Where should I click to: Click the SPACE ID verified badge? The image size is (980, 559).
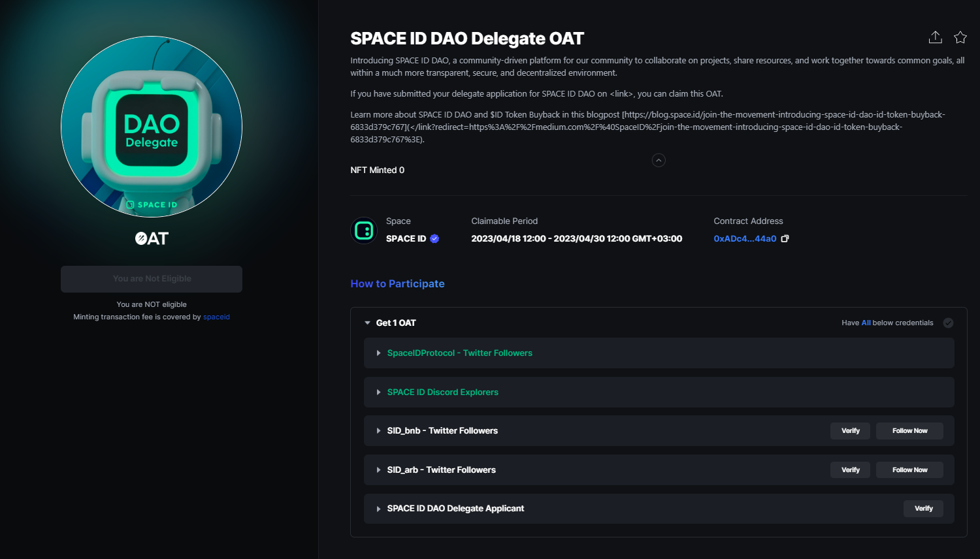434,239
